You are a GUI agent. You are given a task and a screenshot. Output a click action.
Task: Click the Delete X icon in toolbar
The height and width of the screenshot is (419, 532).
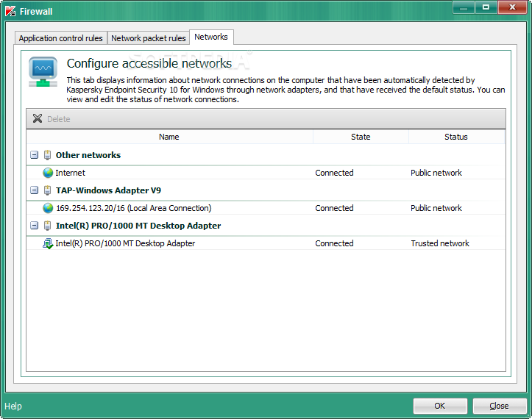point(38,118)
